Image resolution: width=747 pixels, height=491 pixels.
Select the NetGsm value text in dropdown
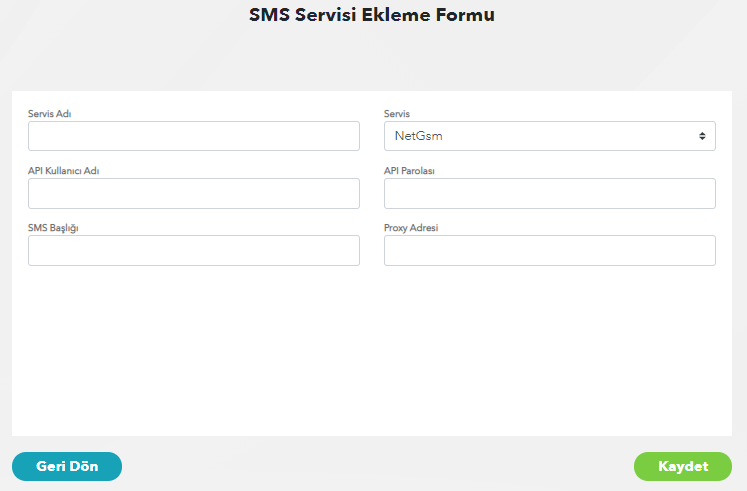tap(418, 136)
